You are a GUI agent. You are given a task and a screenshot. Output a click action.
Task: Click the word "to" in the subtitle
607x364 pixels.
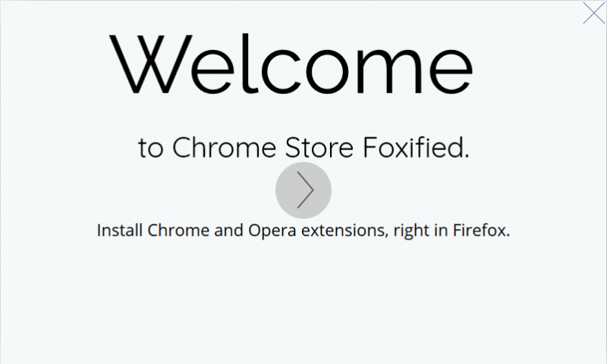(151, 149)
